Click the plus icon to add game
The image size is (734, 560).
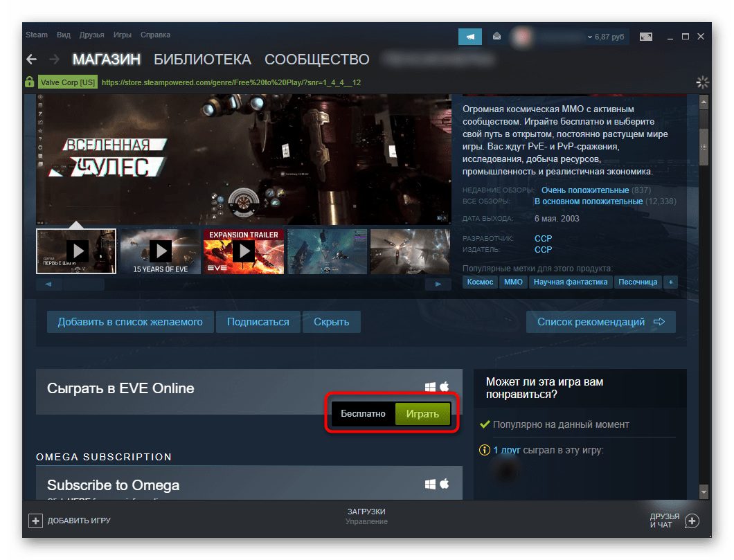pos(35,520)
